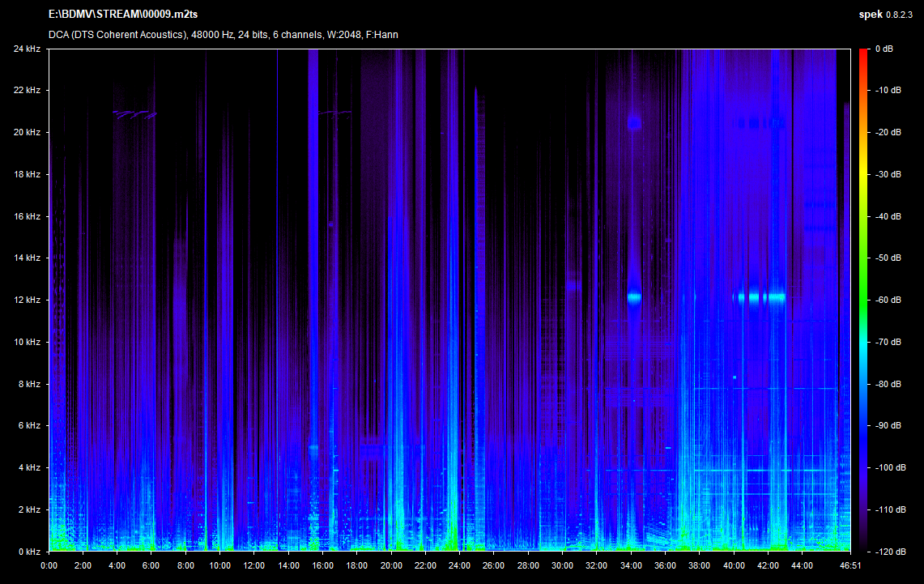Click the 0 kHz frequency axis label
The height and width of the screenshot is (584, 924).
(x=29, y=551)
